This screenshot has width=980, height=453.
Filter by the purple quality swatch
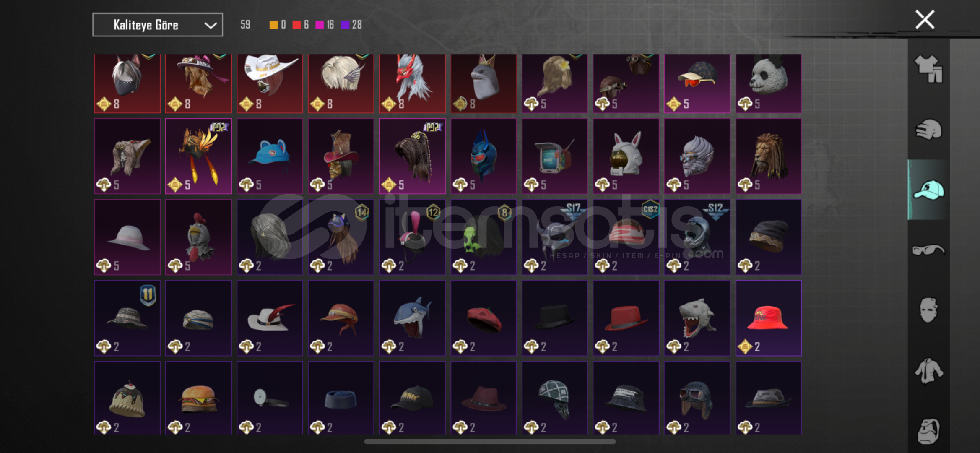(345, 25)
